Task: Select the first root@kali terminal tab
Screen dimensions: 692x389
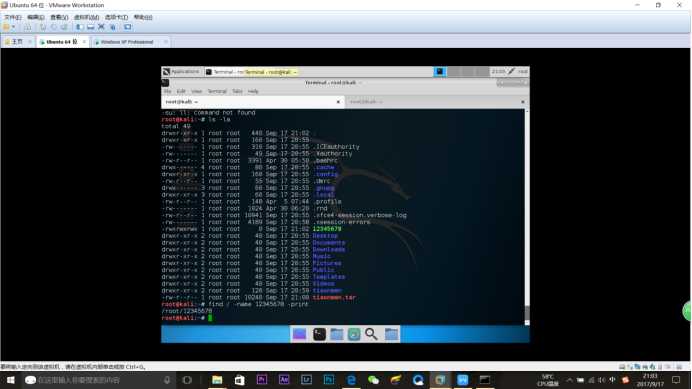Action: pyautogui.click(x=253, y=102)
